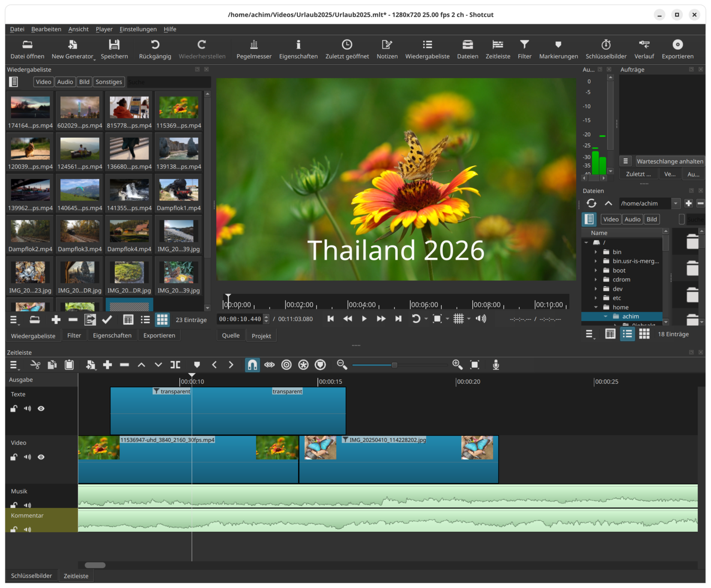Split clip at playhead in timeline toolbar
The width and height of the screenshot is (711, 588).
click(x=175, y=365)
